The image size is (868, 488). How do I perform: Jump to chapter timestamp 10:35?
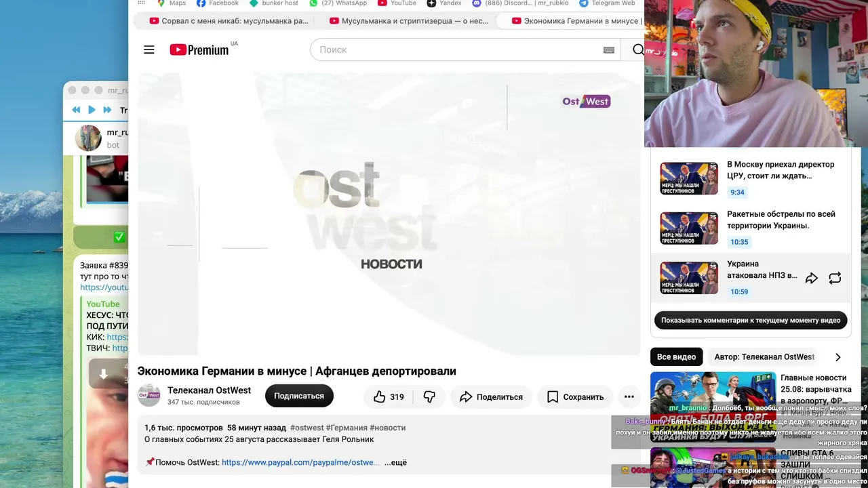(739, 242)
